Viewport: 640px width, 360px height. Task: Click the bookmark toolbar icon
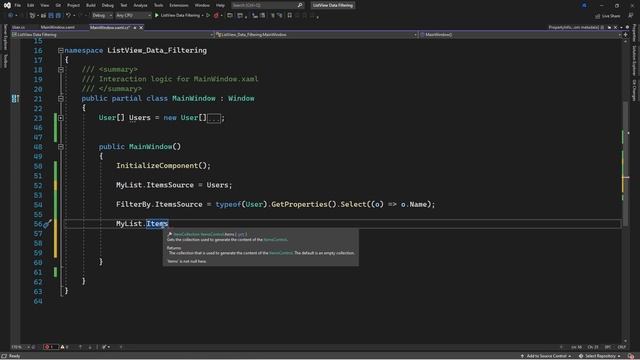click(x=289, y=16)
